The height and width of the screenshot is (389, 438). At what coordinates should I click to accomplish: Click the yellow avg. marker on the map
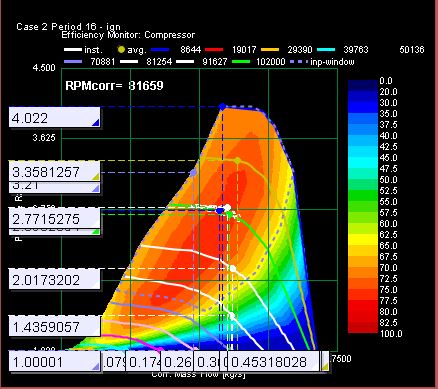(x=237, y=161)
